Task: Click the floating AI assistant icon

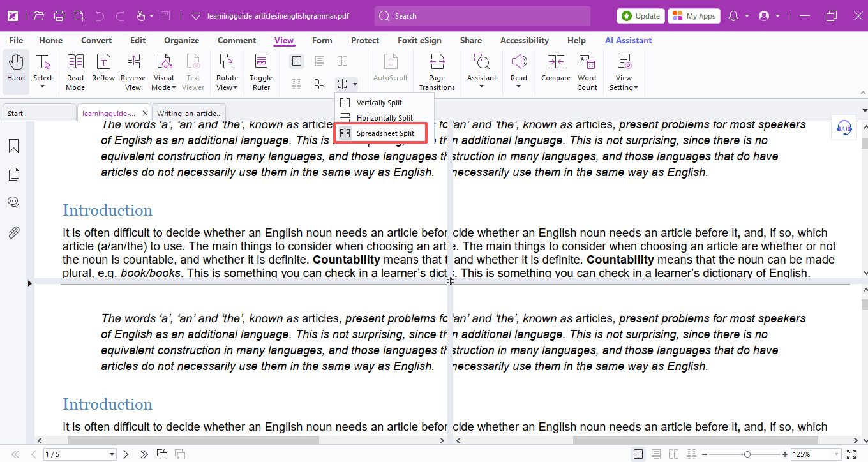Action: 844,128
